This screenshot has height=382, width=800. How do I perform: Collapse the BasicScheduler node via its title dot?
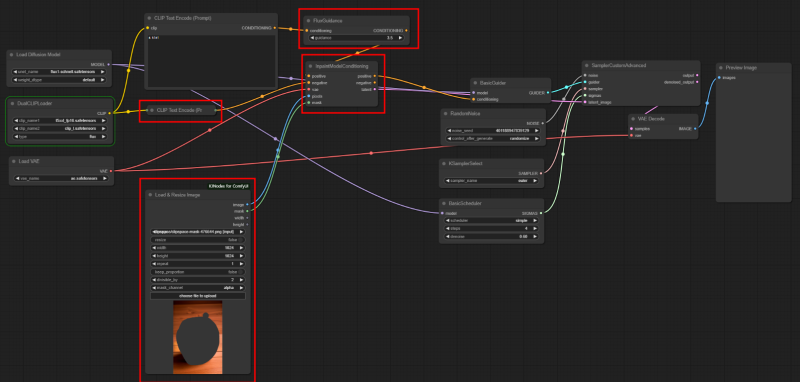(444, 203)
